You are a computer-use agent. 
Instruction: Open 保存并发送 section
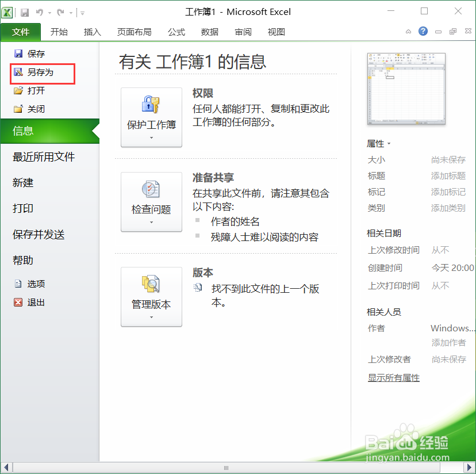point(39,235)
